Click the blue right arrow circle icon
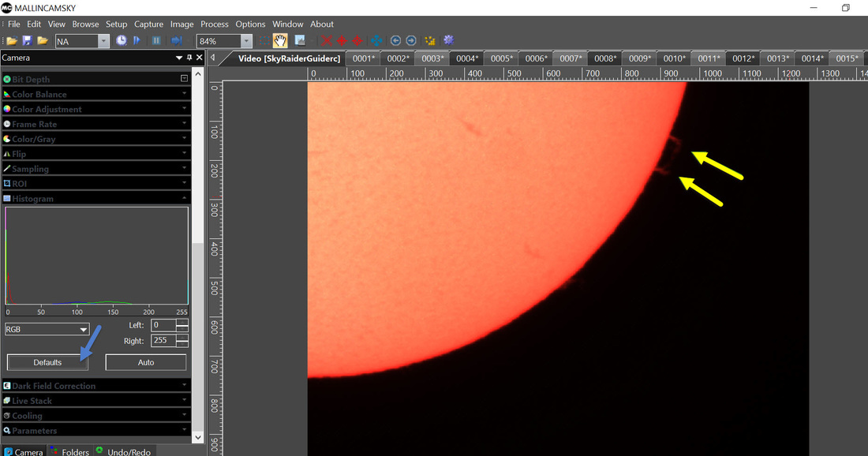This screenshot has width=868, height=456. tap(411, 40)
